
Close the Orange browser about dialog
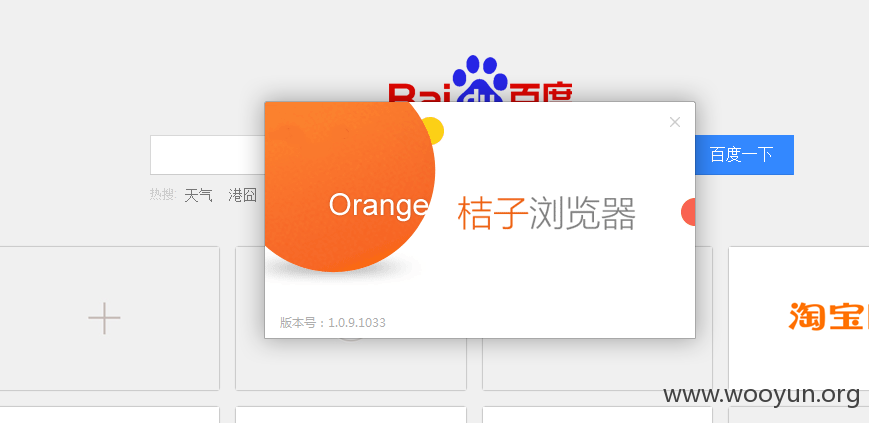coord(674,122)
